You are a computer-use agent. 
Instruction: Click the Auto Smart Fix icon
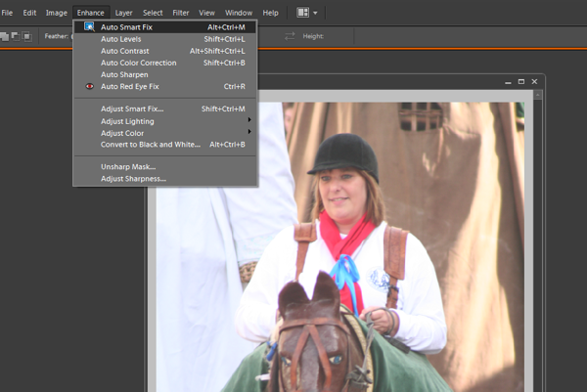click(89, 27)
